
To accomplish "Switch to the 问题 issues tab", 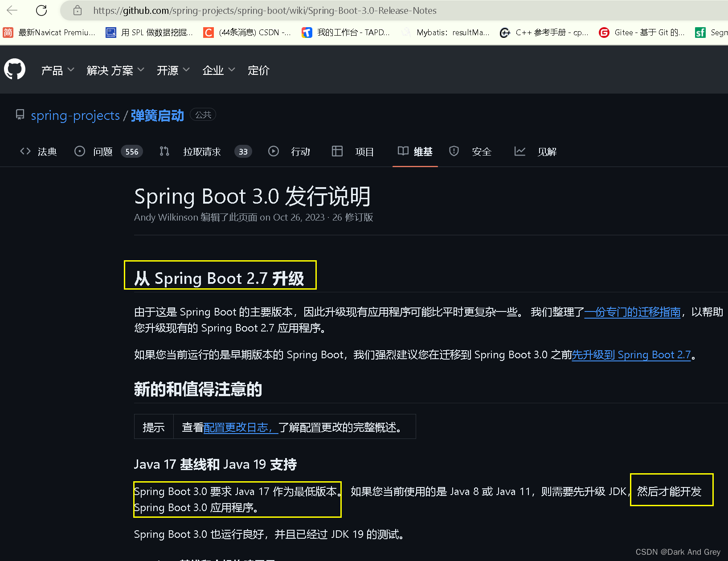I will [x=108, y=152].
